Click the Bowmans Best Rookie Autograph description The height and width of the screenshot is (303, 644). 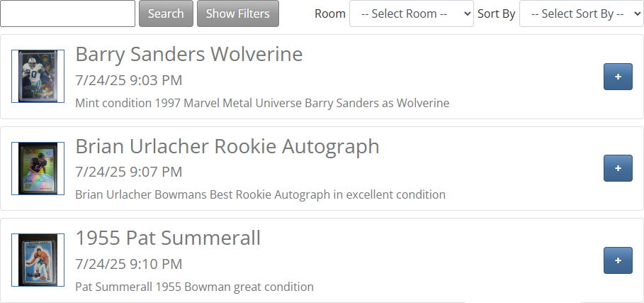(x=260, y=194)
